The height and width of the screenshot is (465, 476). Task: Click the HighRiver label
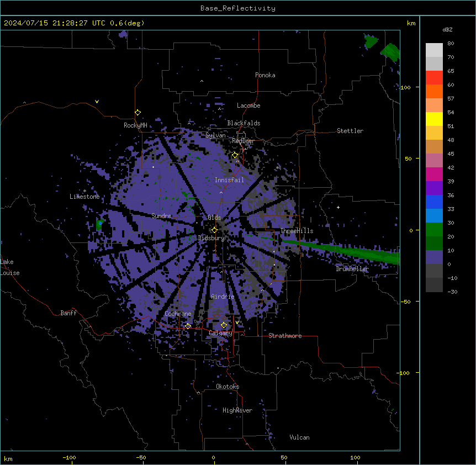coord(237,410)
